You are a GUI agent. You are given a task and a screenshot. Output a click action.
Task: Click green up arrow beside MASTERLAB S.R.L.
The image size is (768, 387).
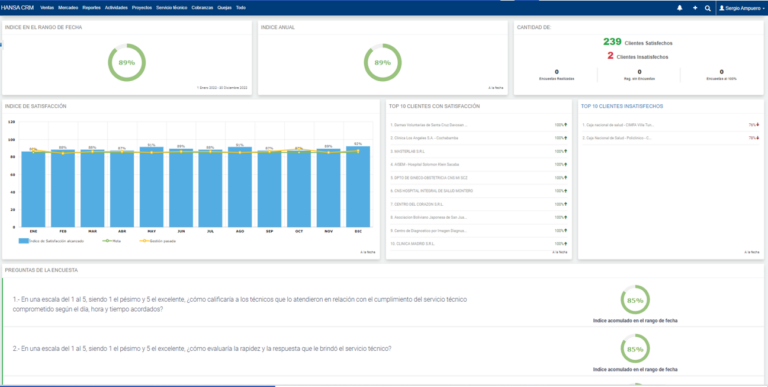point(566,151)
